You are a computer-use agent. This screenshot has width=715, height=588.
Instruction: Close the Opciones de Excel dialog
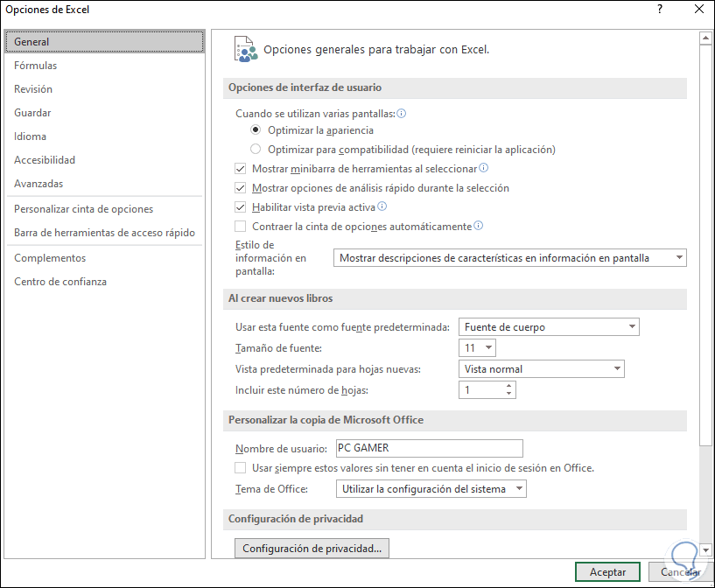pyautogui.click(x=698, y=9)
